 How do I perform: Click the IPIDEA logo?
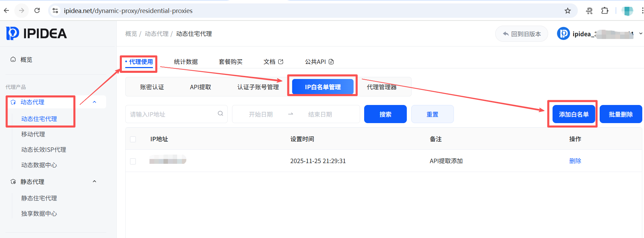click(36, 33)
